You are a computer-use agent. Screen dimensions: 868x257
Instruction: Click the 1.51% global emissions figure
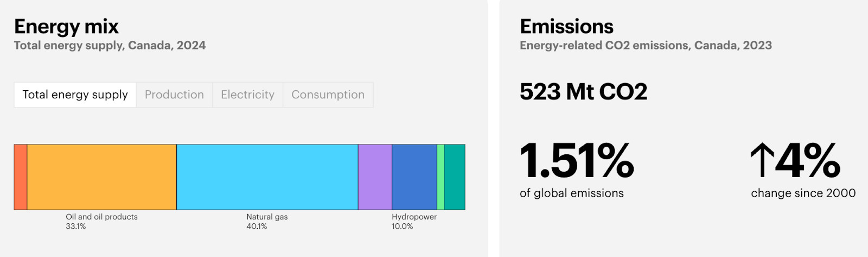click(x=577, y=161)
